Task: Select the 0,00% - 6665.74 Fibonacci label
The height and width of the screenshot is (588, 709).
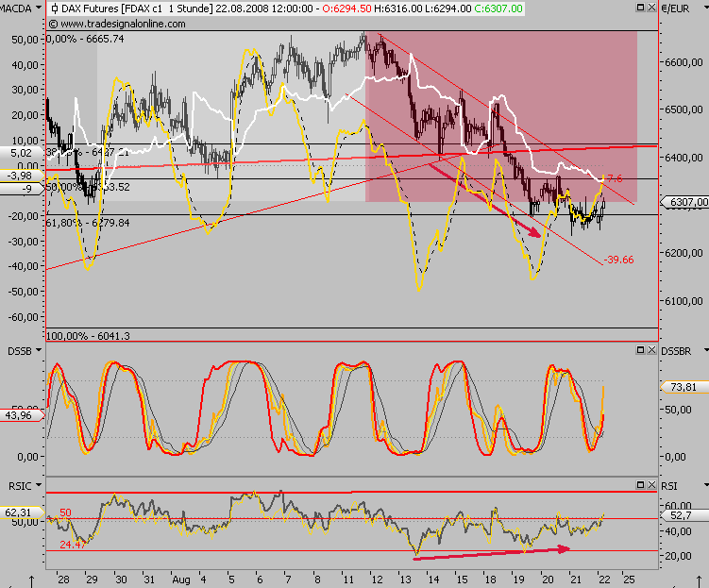Action: pos(85,39)
